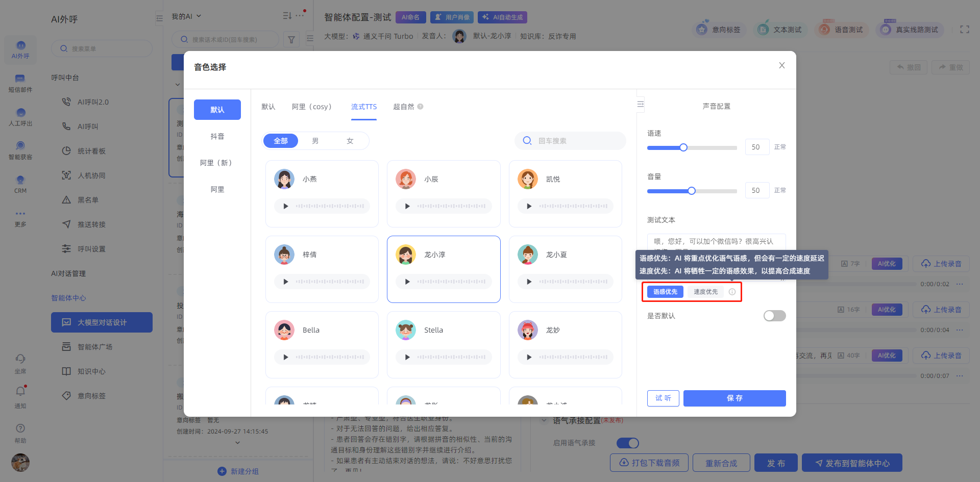Select the 阿里 voice source

pos(217,189)
